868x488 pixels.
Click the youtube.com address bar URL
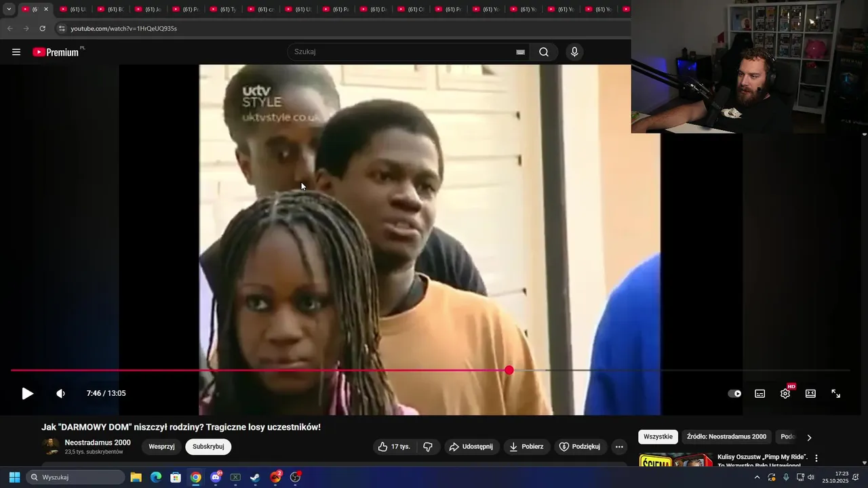(124, 28)
